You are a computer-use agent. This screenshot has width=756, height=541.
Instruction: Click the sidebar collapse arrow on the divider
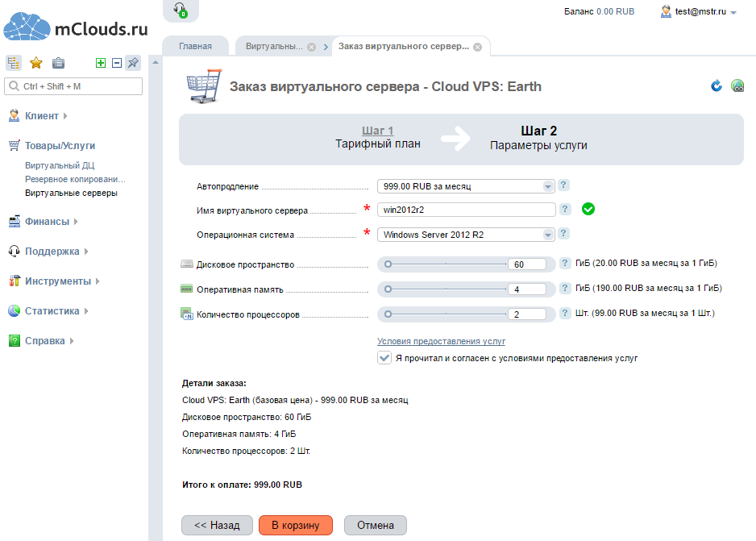156,62
